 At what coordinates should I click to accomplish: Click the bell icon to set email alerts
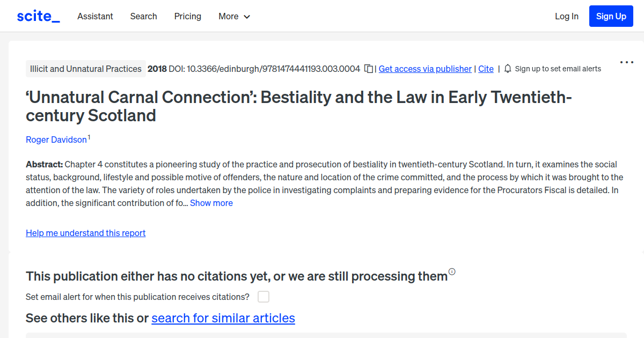(x=507, y=69)
